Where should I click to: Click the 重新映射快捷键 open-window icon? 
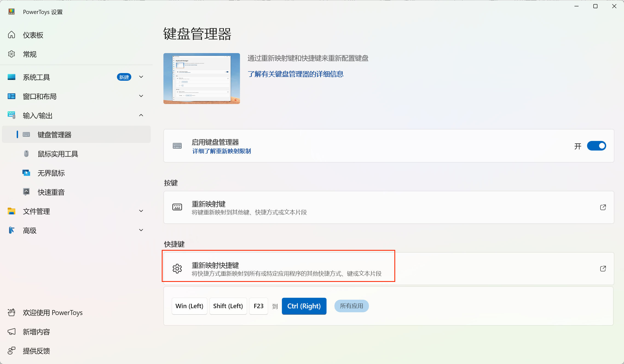(x=603, y=268)
